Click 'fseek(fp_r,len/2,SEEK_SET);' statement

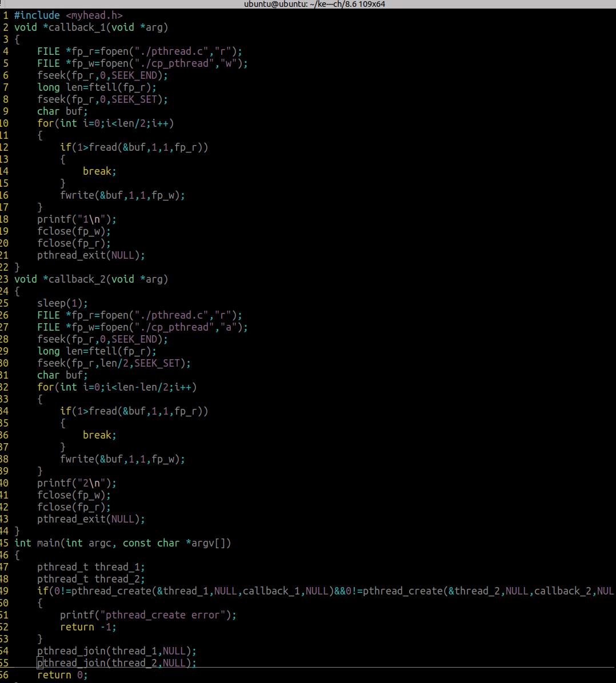pos(114,363)
